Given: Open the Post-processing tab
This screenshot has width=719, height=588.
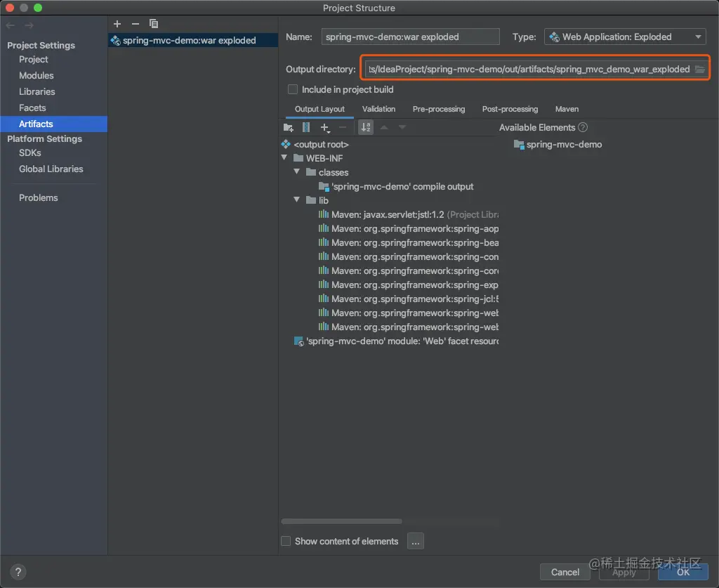Looking at the screenshot, I should tap(510, 109).
